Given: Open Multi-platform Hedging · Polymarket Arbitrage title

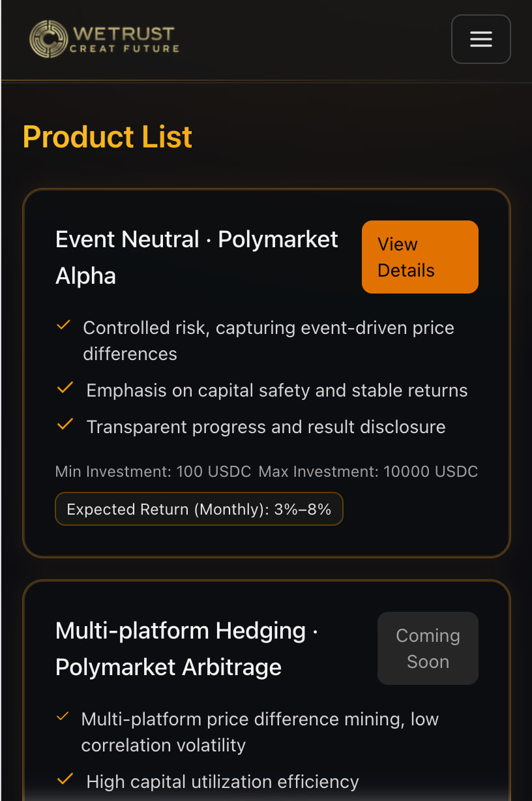Looking at the screenshot, I should click(186, 648).
